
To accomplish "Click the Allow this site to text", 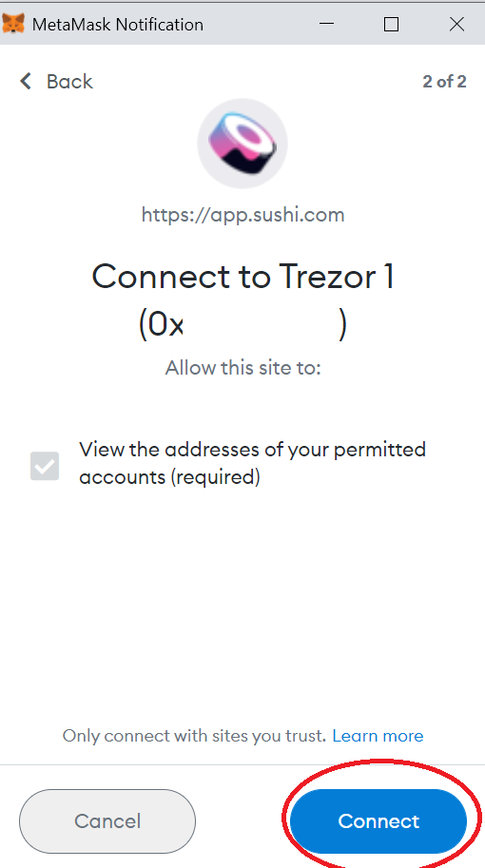I will coord(243,368).
